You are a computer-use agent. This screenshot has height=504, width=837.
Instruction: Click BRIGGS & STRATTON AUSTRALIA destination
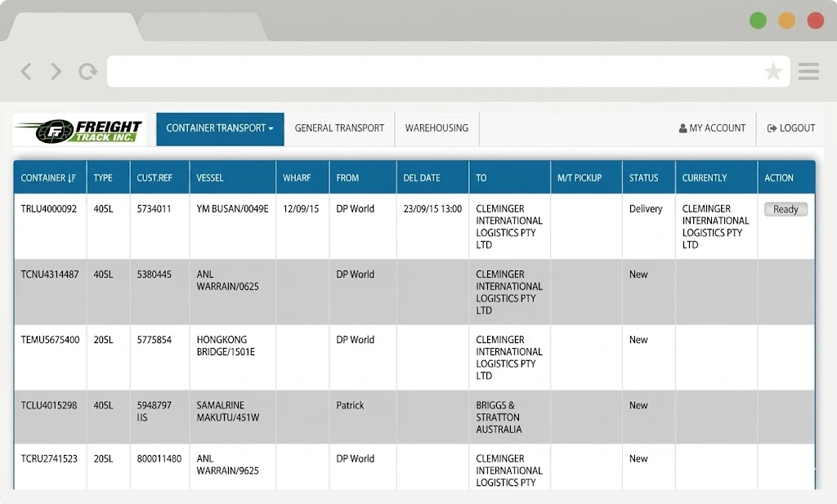(x=499, y=417)
